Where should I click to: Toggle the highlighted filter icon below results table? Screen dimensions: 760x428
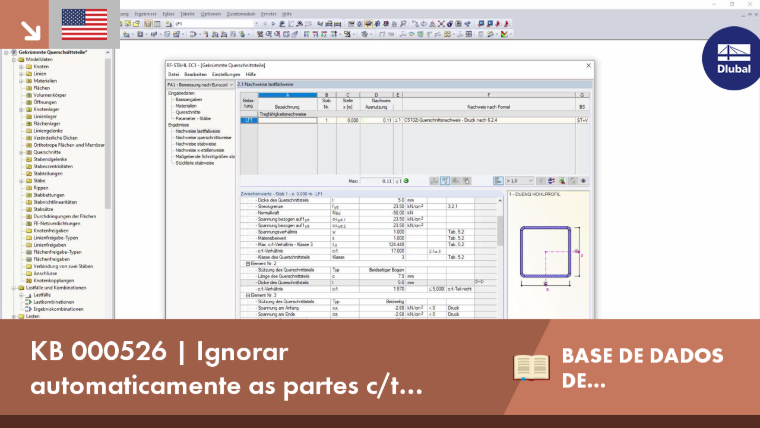(444, 181)
